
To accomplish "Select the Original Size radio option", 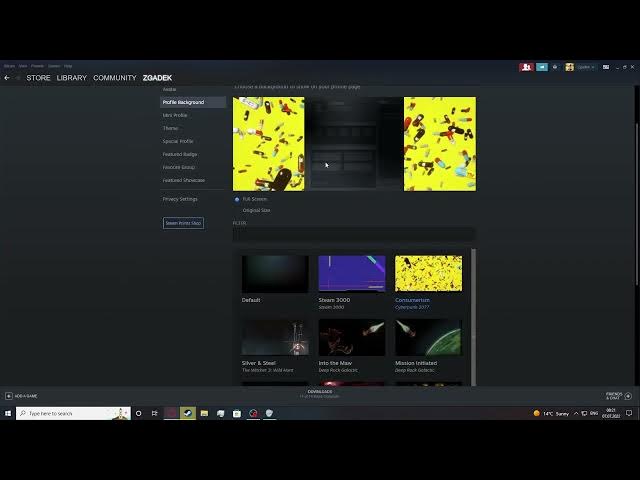I will [237, 210].
